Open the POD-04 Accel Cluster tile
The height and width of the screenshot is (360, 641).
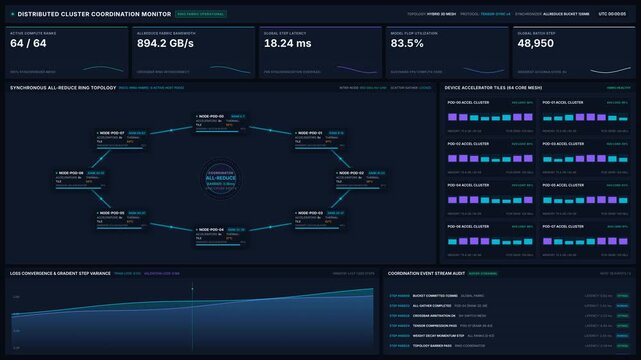[x=490, y=199]
